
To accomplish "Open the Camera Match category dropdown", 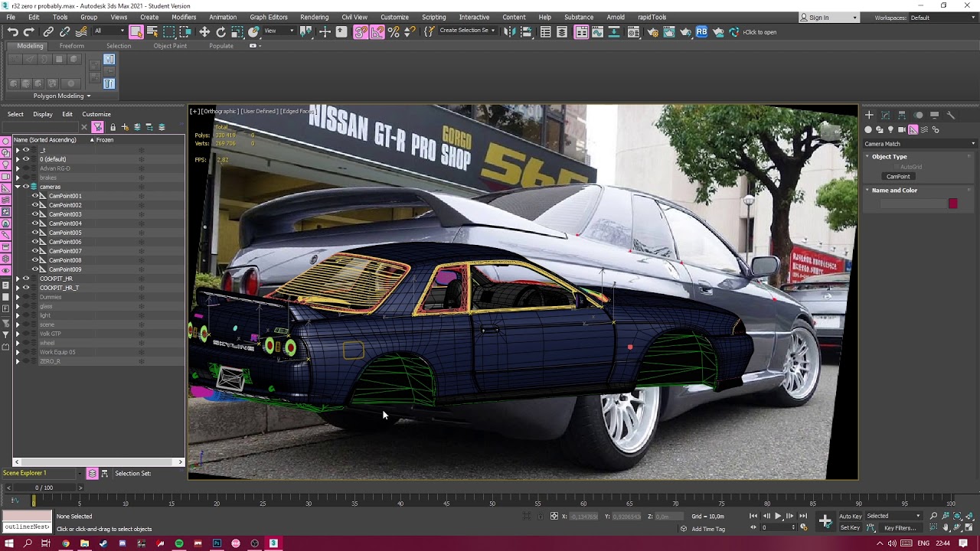I will point(920,144).
